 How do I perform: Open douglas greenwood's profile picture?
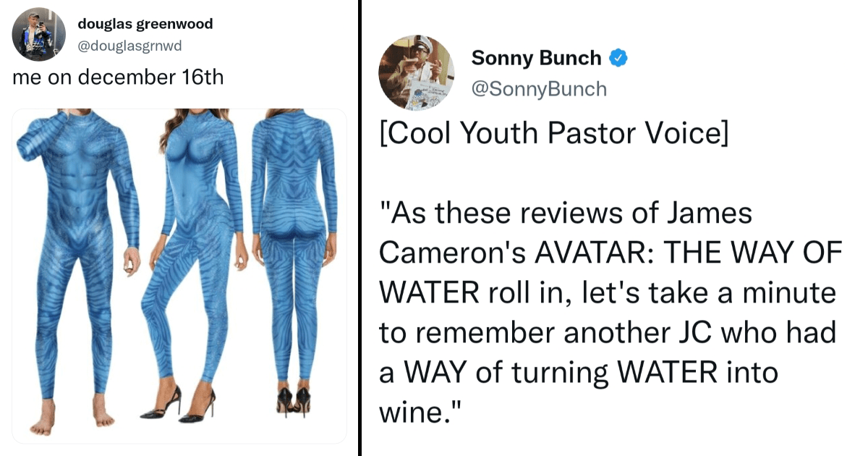pos(41,34)
